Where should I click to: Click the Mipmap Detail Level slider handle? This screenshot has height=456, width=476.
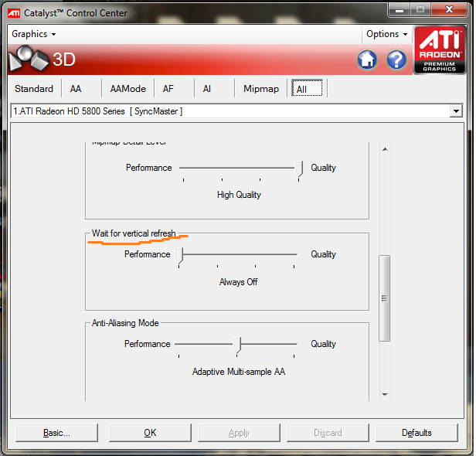click(299, 168)
